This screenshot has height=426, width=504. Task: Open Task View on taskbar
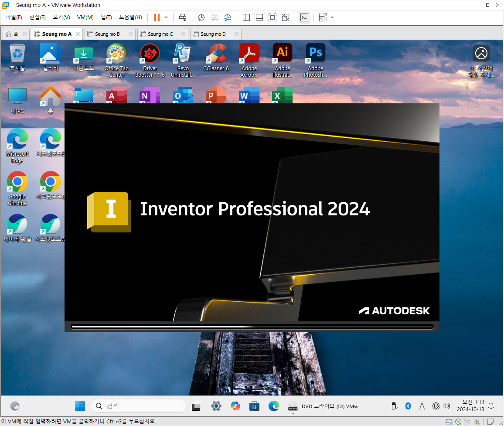pos(196,406)
